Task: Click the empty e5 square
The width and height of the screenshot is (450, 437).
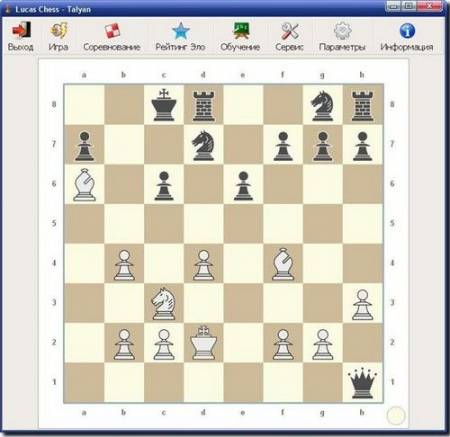Action: (243, 224)
